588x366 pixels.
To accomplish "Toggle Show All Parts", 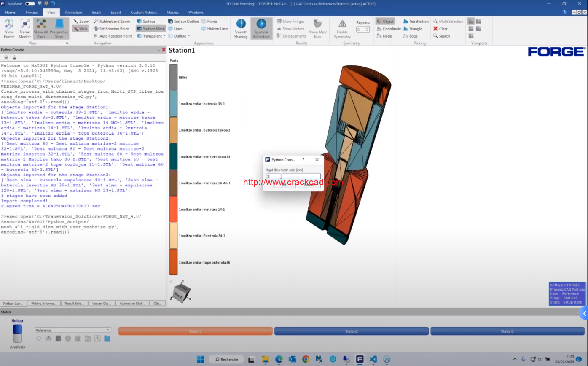I will click(x=41, y=29).
